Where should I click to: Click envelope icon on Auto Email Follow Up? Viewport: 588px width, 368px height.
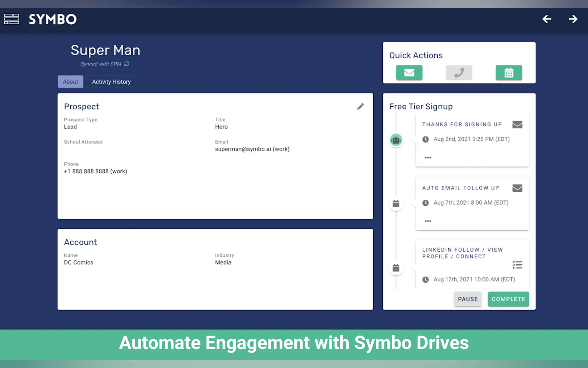coord(517,188)
